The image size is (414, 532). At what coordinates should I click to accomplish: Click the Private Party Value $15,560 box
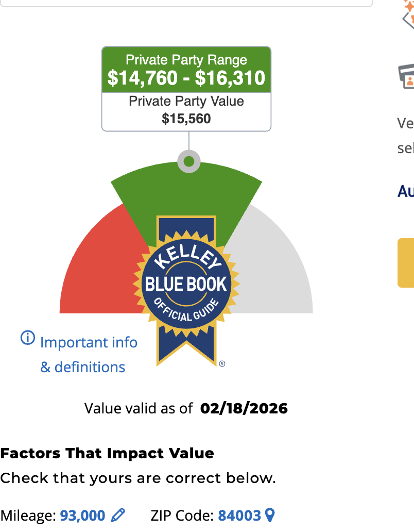click(186, 111)
